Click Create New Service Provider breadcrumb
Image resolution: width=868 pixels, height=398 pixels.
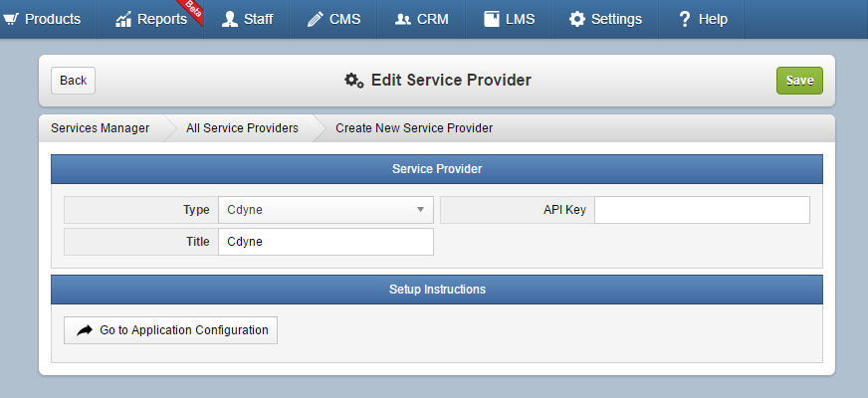[414, 128]
